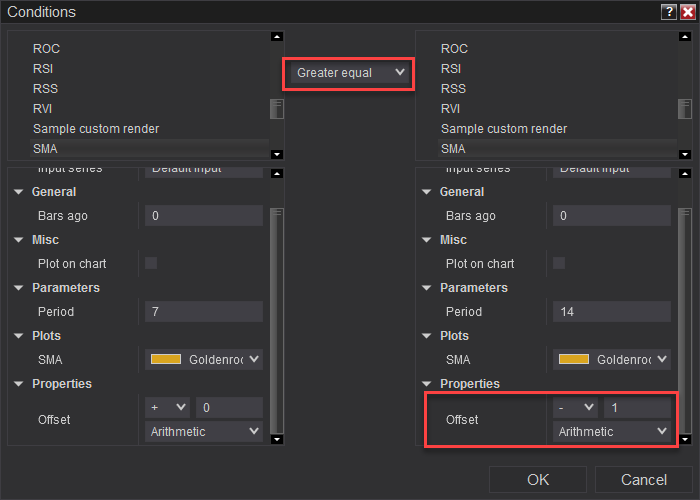Select RSS in the left indicator list

click(46, 89)
